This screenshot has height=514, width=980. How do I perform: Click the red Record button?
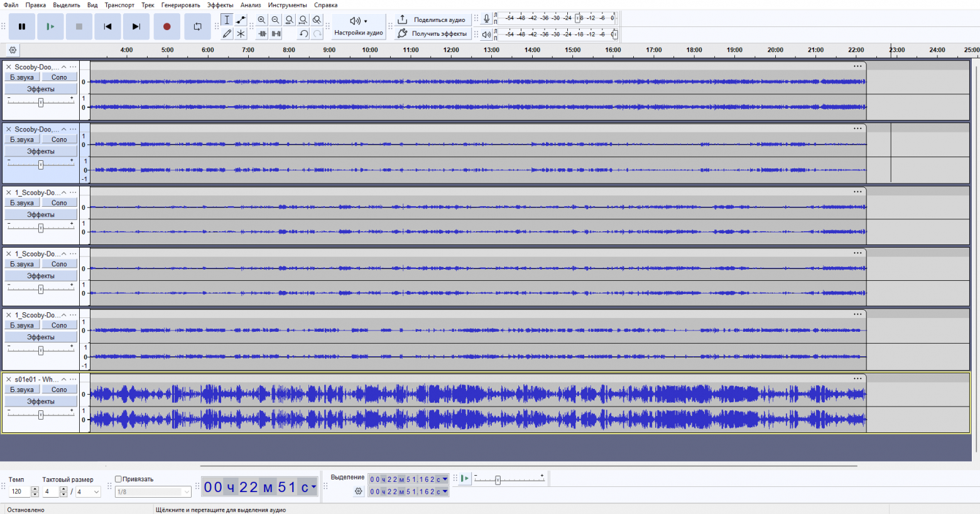[166, 26]
